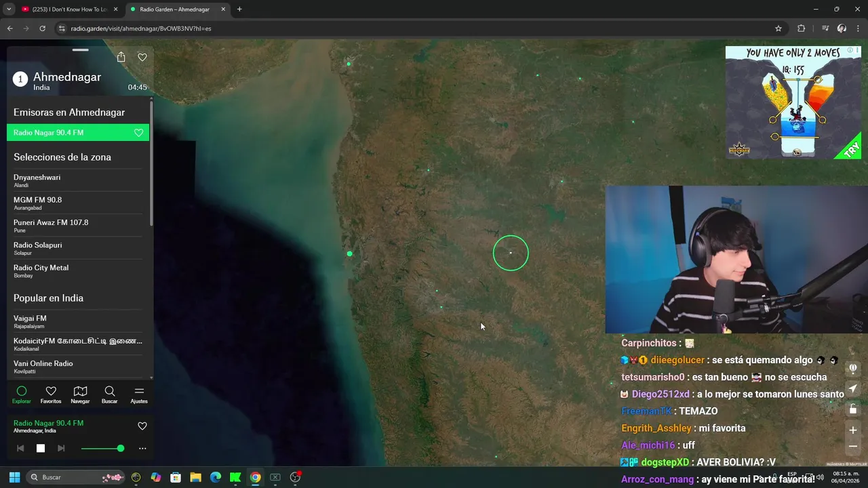Bookmark this page with the star
The image size is (868, 488).
tap(778, 28)
